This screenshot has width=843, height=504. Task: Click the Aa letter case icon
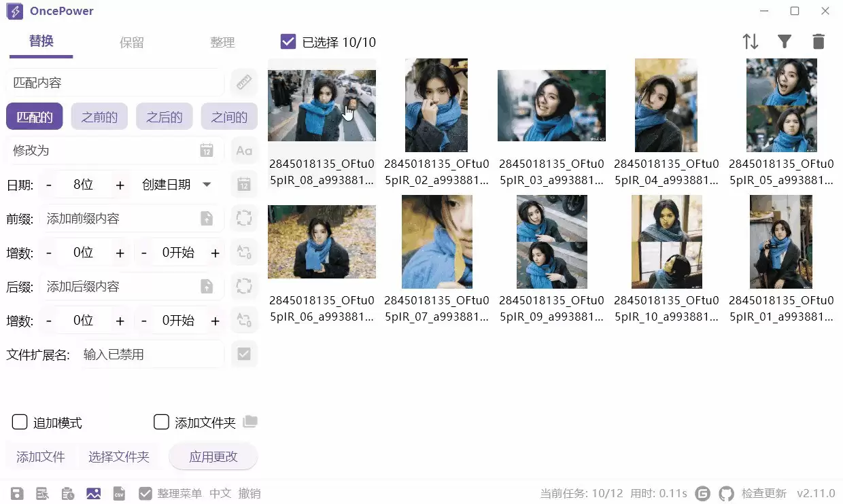tap(244, 151)
